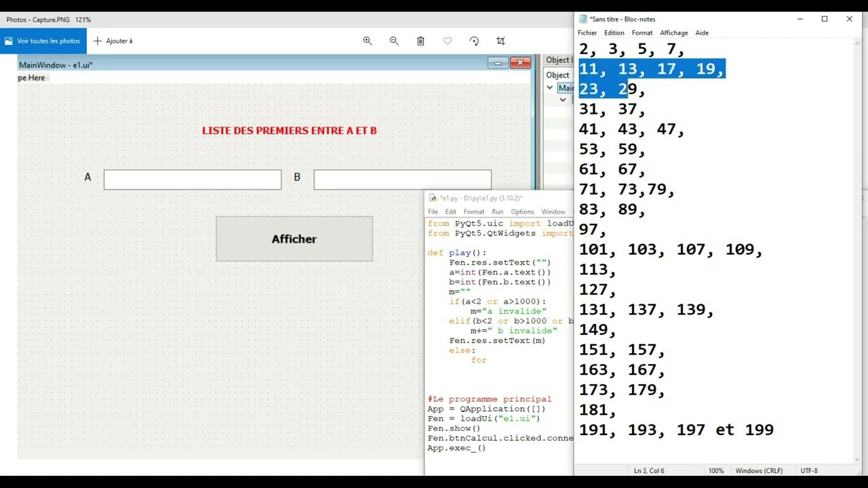Click the 100% zoom level in the Notepad status bar

[x=716, y=470]
